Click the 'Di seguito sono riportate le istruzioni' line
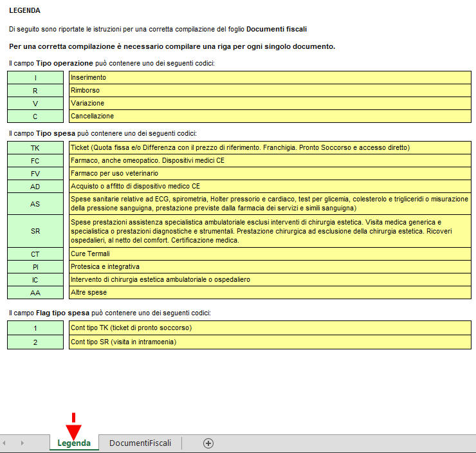This screenshot has width=476, height=453. [158, 29]
